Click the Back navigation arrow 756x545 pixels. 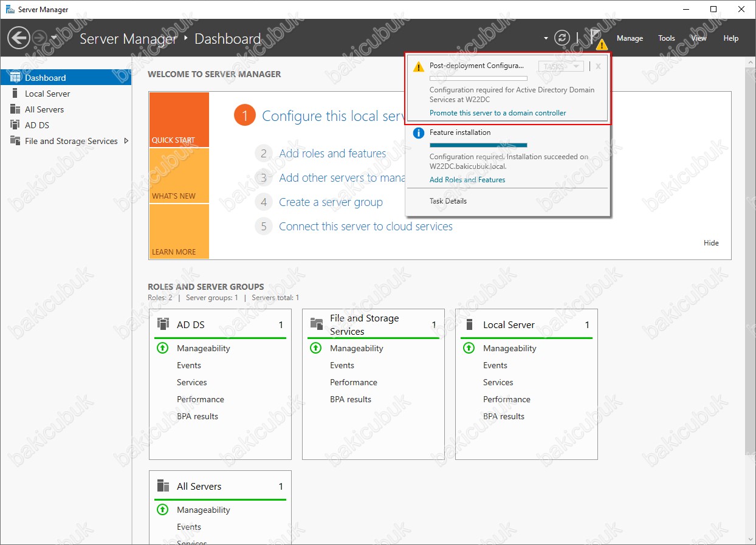[x=19, y=38]
